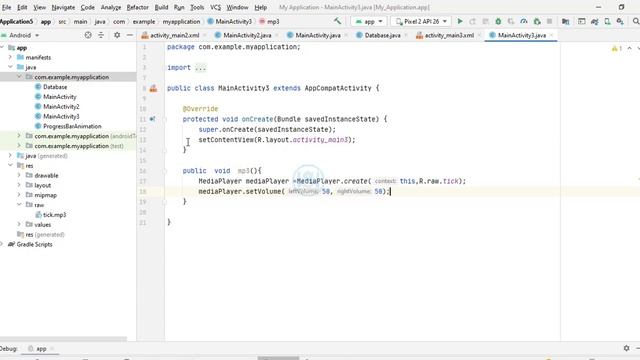Click the Search Everywhere magnifier icon
640x360 pixels.
pyautogui.click(x=636, y=21)
